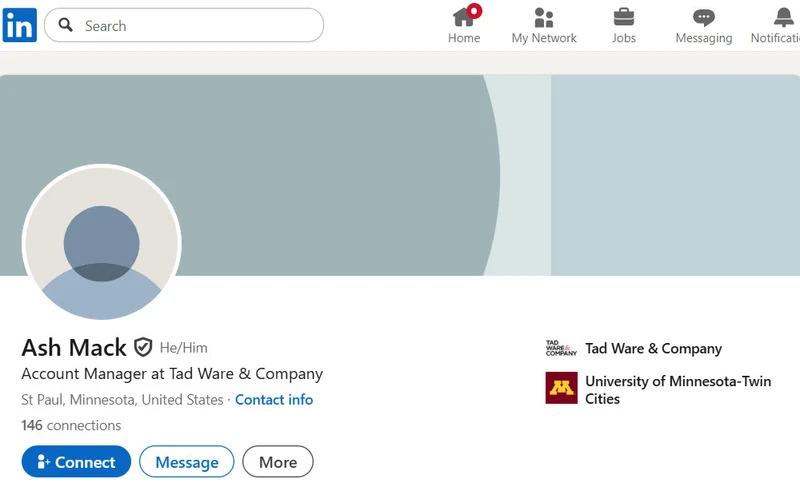The height and width of the screenshot is (498, 800).
Task: Expand the More actions dropdown
Action: coord(277,462)
